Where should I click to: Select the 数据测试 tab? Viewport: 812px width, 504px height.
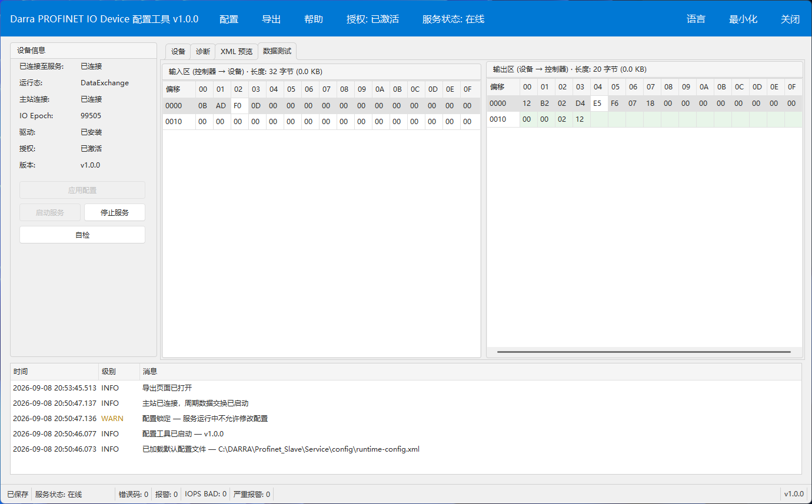pyautogui.click(x=277, y=51)
